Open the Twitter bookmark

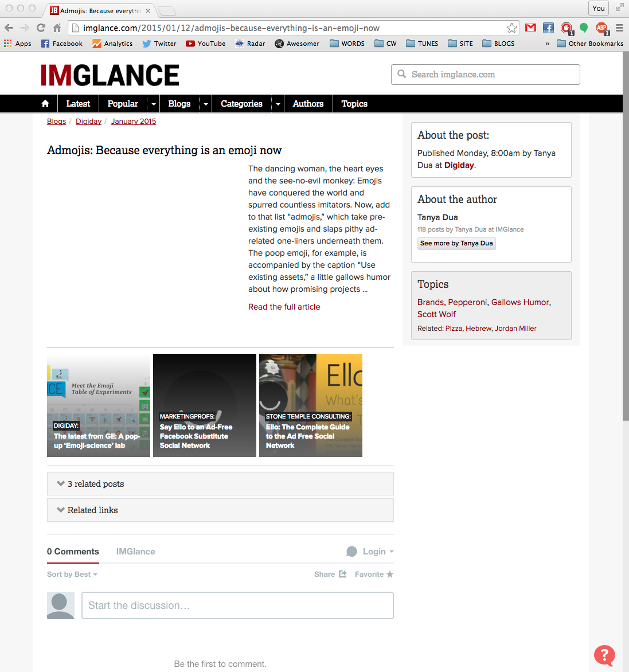click(159, 44)
